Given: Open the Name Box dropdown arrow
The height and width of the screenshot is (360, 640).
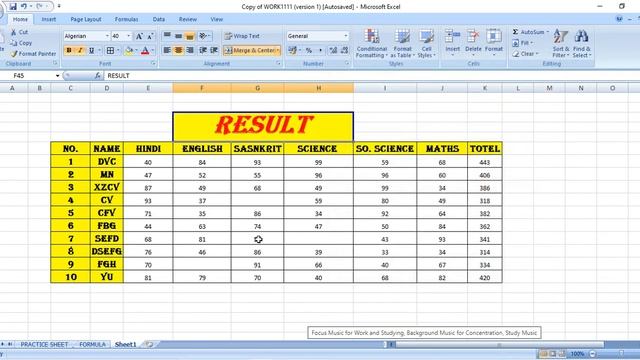Looking at the screenshot, I should coord(57,76).
